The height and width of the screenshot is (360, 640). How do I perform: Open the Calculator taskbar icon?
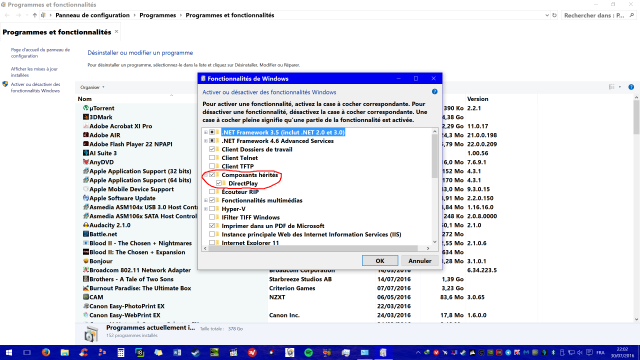pyautogui.click(x=121, y=352)
